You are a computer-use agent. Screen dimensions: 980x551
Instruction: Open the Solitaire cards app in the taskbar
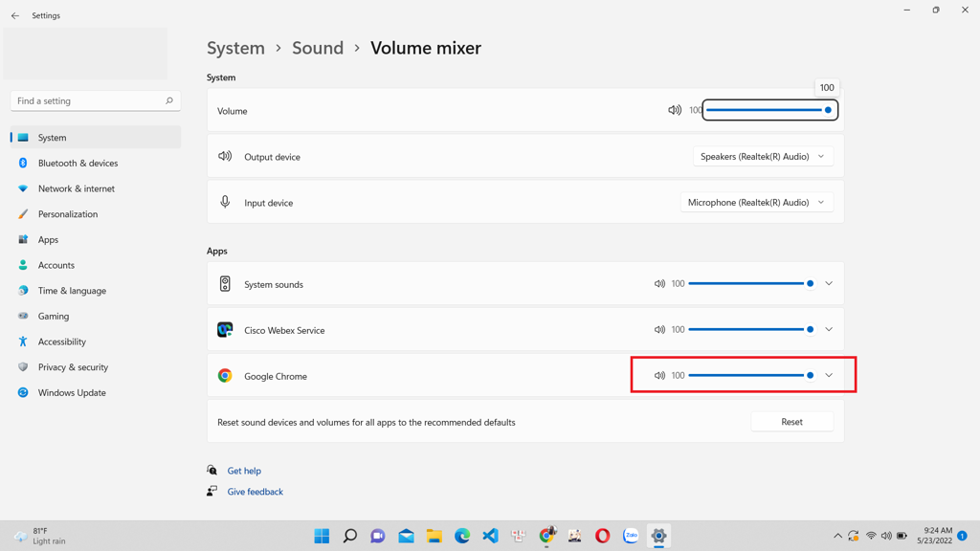(518, 536)
